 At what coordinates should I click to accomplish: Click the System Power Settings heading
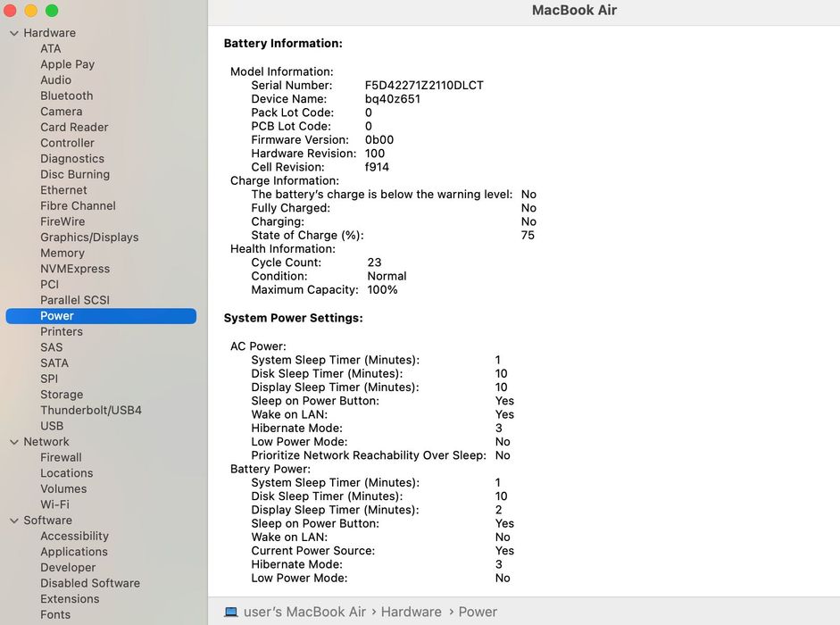(x=293, y=319)
